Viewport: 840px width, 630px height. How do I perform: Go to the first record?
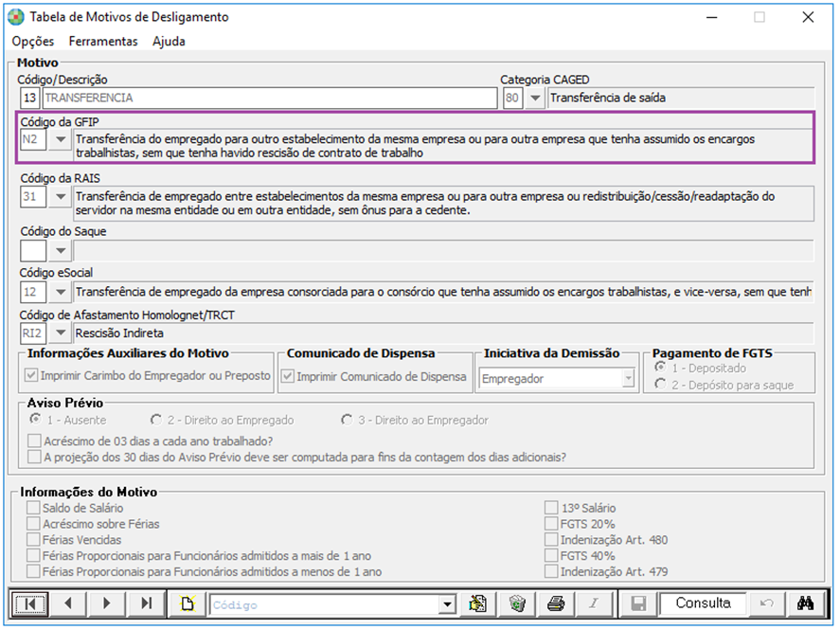[30, 603]
